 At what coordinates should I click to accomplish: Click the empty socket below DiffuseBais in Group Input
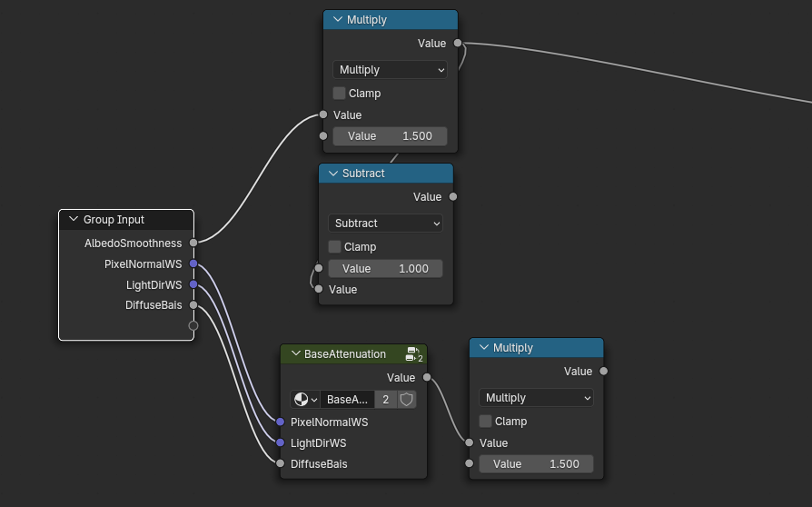click(x=193, y=325)
